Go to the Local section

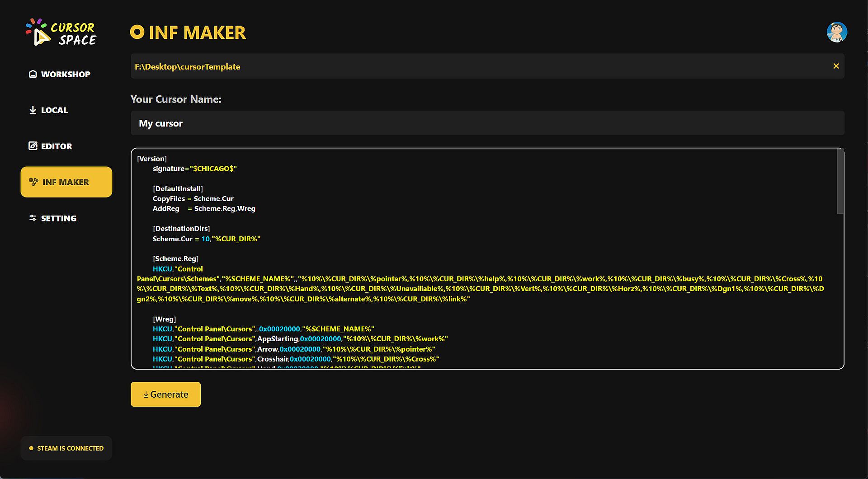66,110
